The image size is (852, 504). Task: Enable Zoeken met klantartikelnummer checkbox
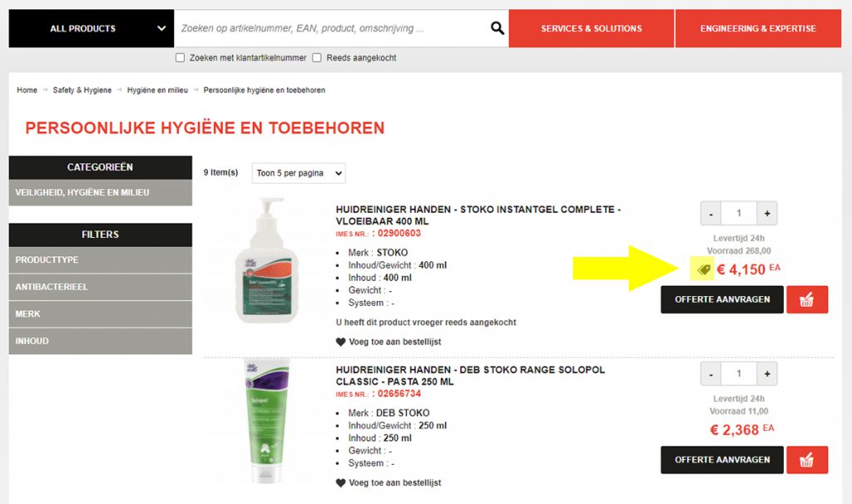(180, 57)
